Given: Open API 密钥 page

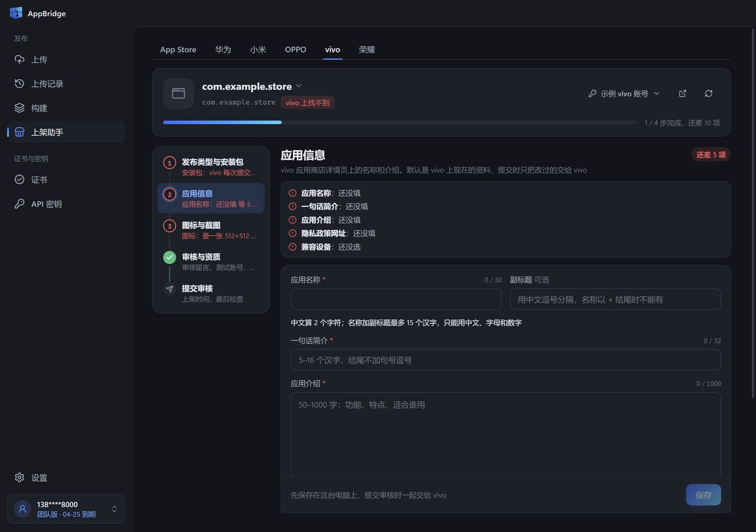Looking at the screenshot, I should click(66, 204).
